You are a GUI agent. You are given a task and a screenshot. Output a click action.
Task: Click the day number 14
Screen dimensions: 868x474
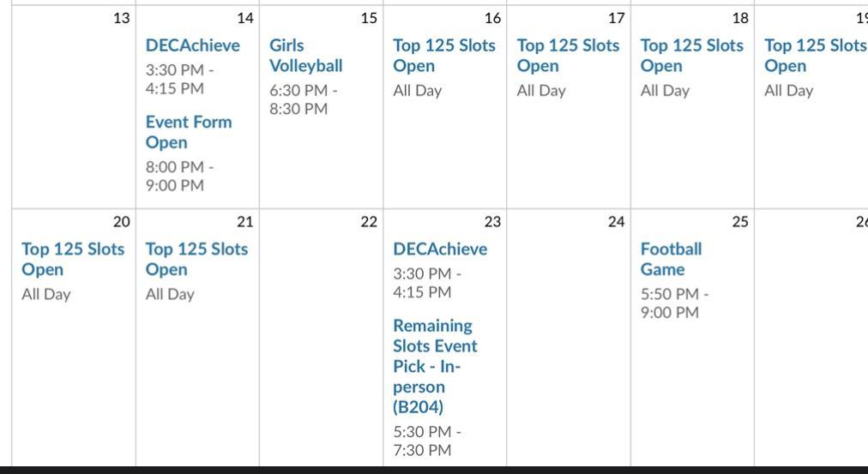click(245, 18)
